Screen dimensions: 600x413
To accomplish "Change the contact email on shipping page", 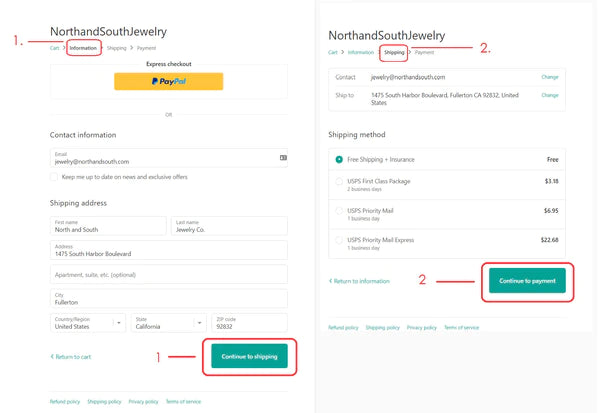I will [x=550, y=77].
